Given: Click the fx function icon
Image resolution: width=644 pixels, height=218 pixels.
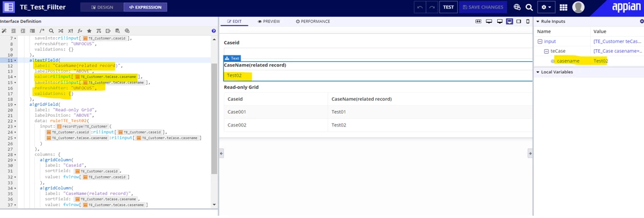Looking at the screenshot, I should (x=79, y=31).
